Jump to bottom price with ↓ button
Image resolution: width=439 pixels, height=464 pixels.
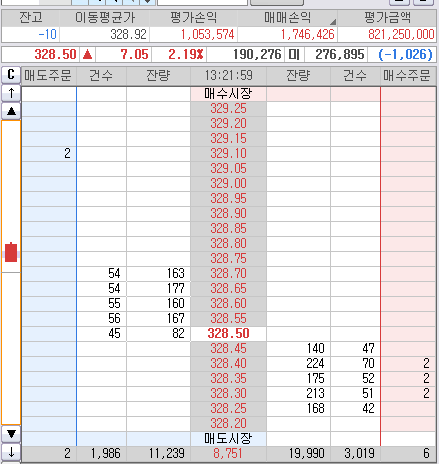(11, 452)
